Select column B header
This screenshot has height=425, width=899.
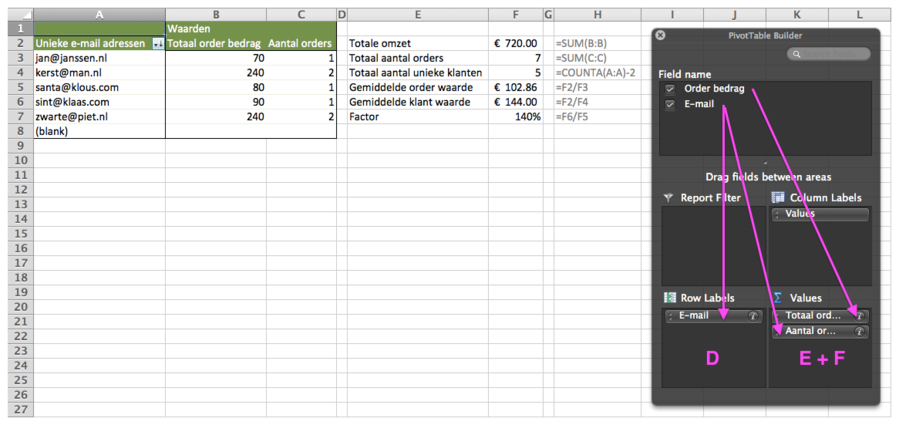[215, 14]
